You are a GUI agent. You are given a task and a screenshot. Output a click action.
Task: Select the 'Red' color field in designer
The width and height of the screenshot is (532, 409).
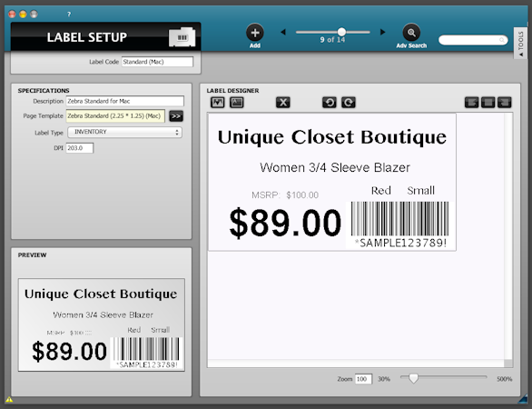pyautogui.click(x=380, y=191)
